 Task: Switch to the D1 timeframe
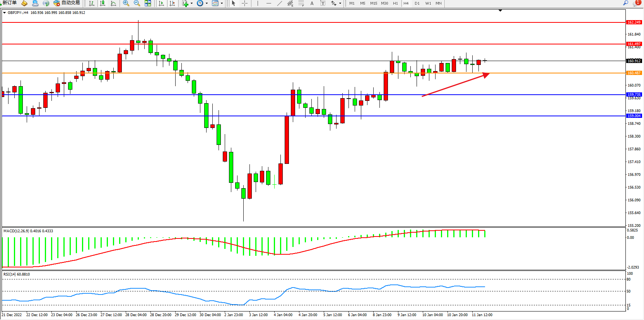(417, 3)
